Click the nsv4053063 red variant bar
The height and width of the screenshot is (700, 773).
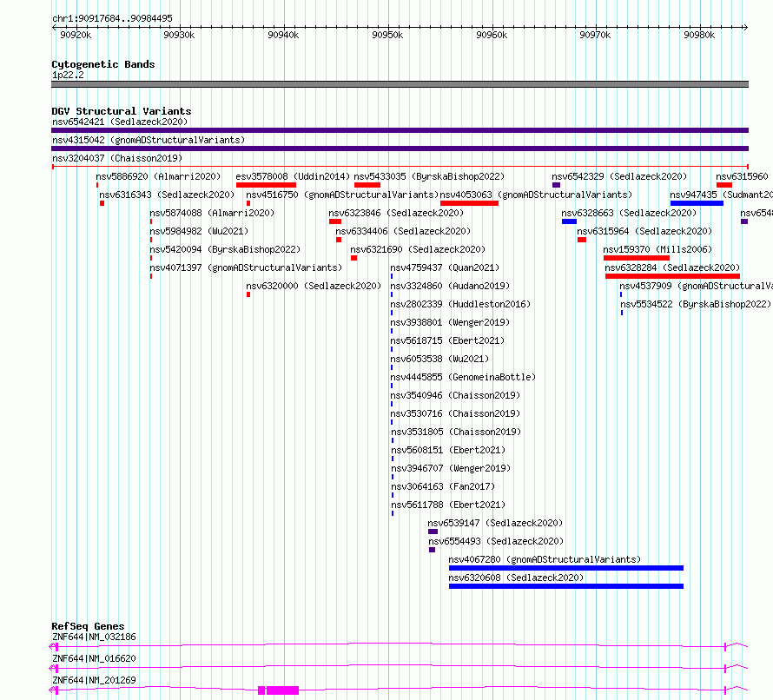tap(469, 203)
